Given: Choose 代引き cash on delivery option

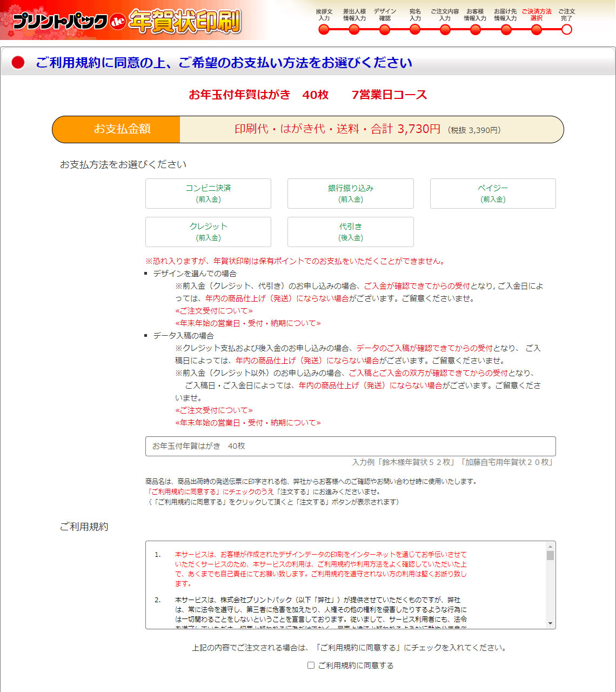Looking at the screenshot, I should click(350, 232).
